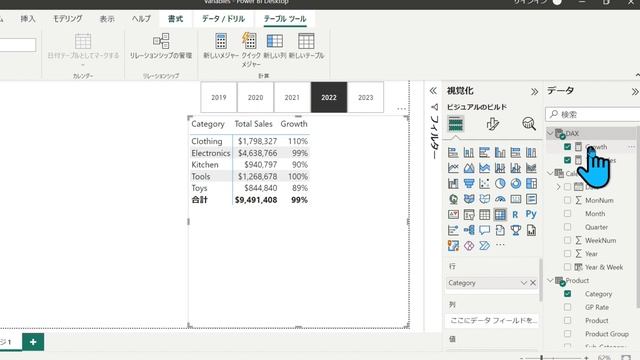Screen dimensions: 640x360
Task: Select the Power Automate visual icon
Action: 484,246
